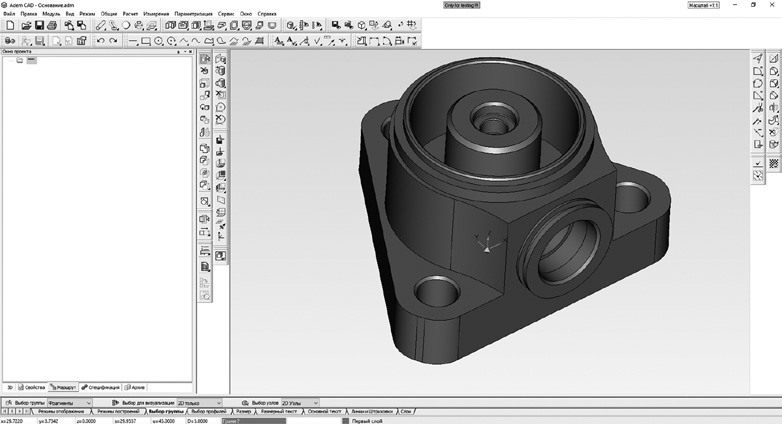The image size is (782, 424).
Task: Switch to the Спецификация panel tab
Action: [x=103, y=386]
